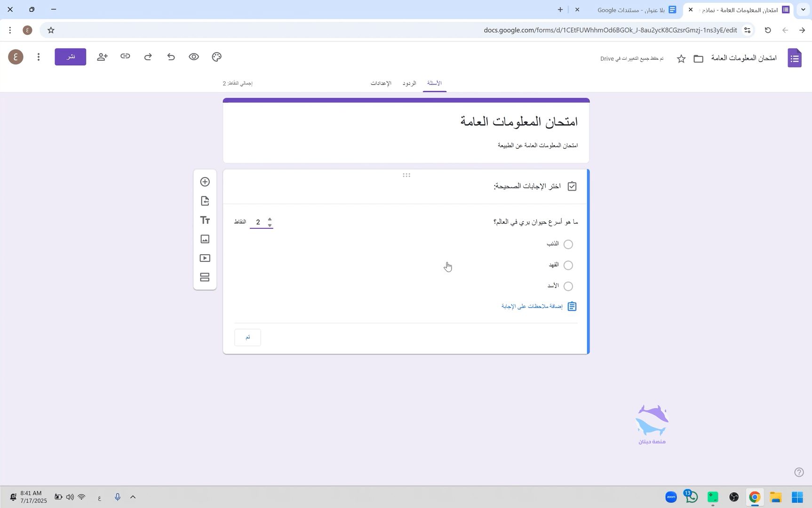Add a title and description block
Viewport: 812px width, 508px height.
click(205, 220)
